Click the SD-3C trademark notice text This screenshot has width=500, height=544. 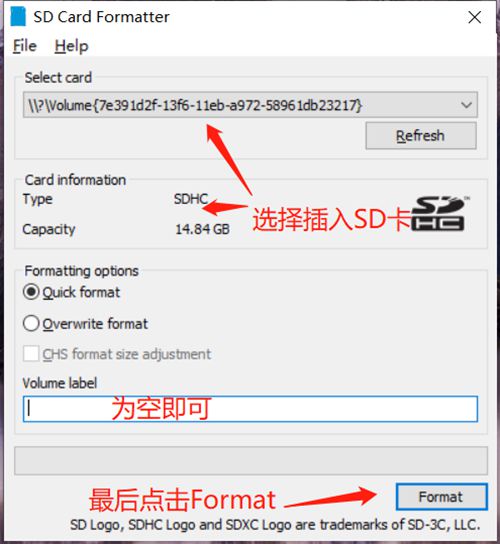click(x=275, y=525)
